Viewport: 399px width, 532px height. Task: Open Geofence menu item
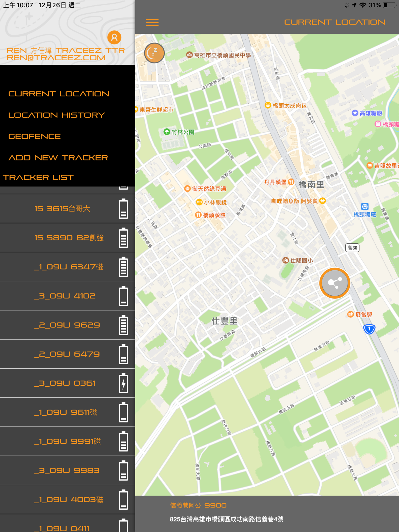[x=34, y=136]
